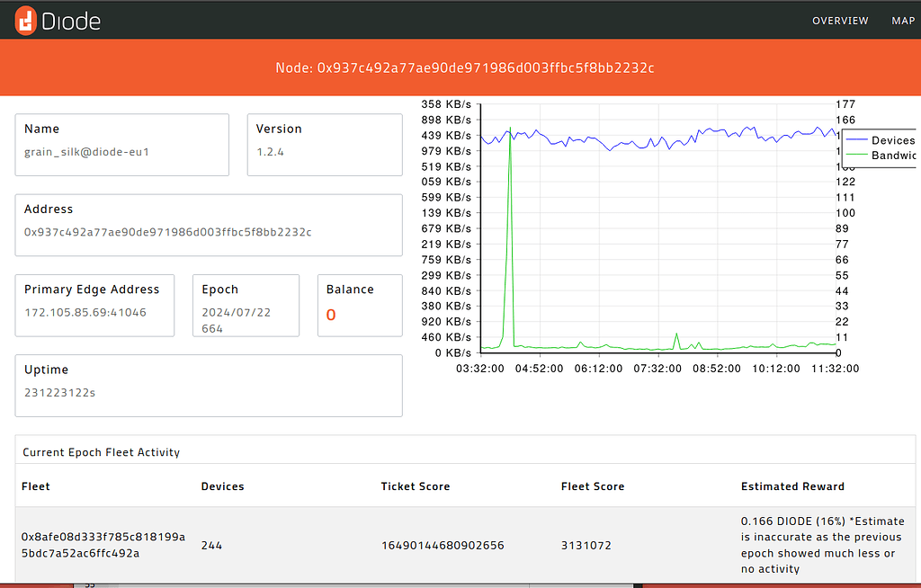Select the Uptime value 231223122s

coord(62,393)
